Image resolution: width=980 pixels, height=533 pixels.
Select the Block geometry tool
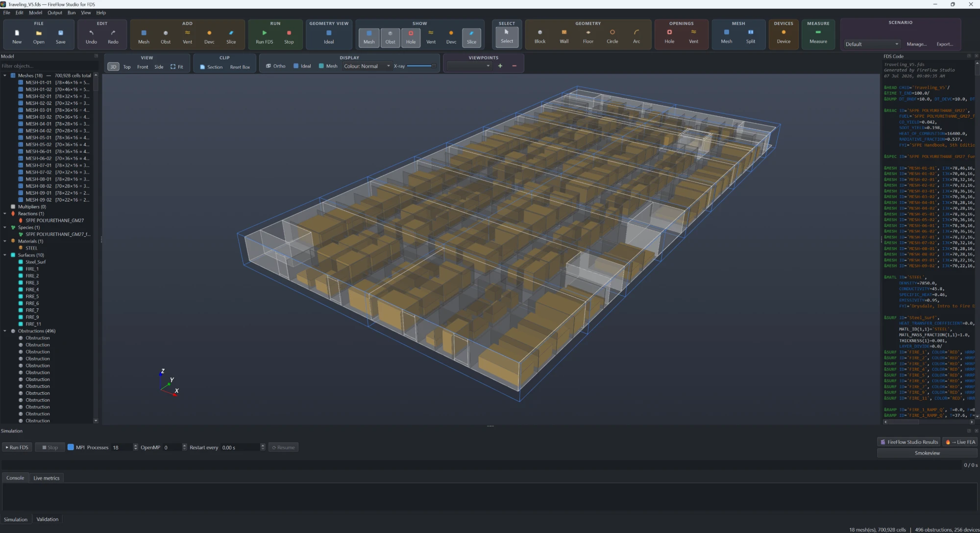coord(540,36)
